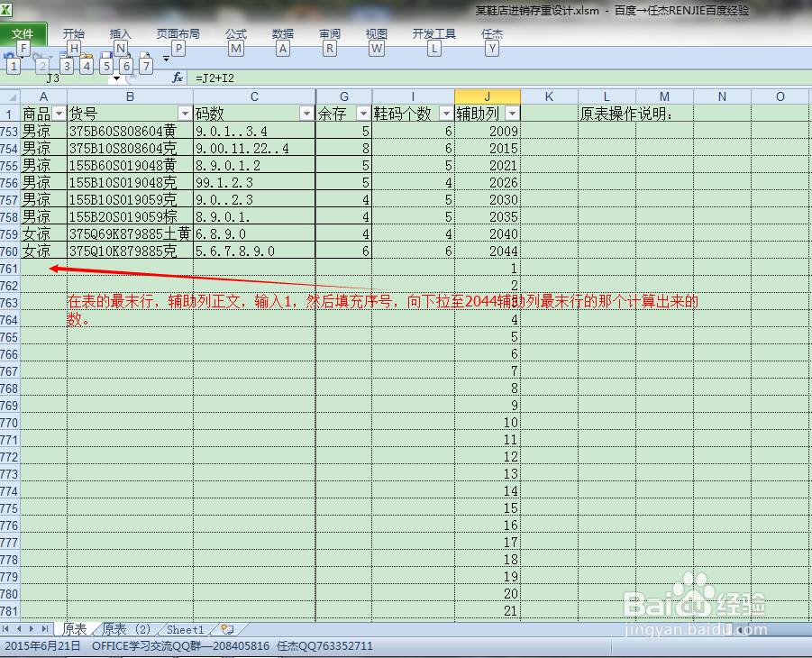This screenshot has height=658, width=812.
Task: Click cell containing 375Q69K879885土黄
Action: click(x=130, y=234)
